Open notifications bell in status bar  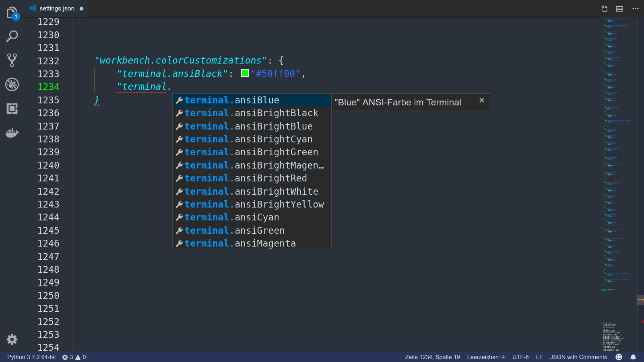point(633,357)
